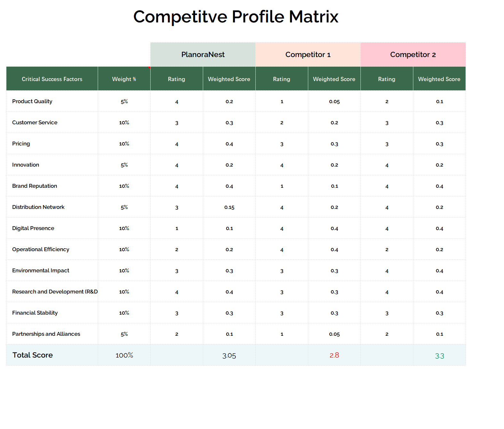The width and height of the screenshot is (504, 429).
Task: Select the 10% weight for Customer Service
Action: [124, 123]
